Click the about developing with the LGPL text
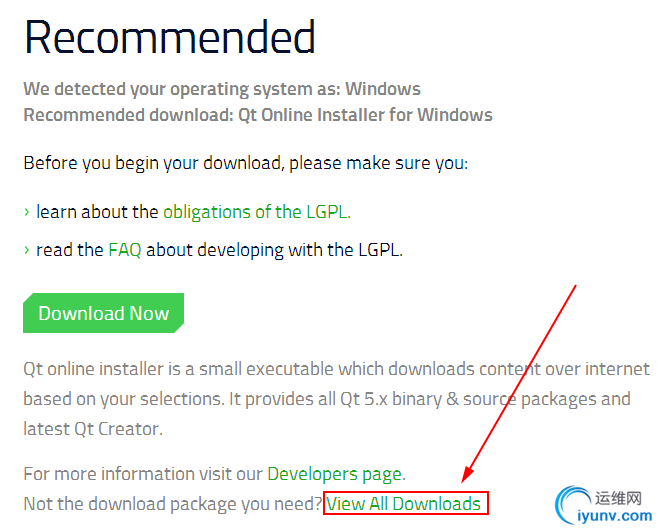The image size is (658, 532). (274, 250)
